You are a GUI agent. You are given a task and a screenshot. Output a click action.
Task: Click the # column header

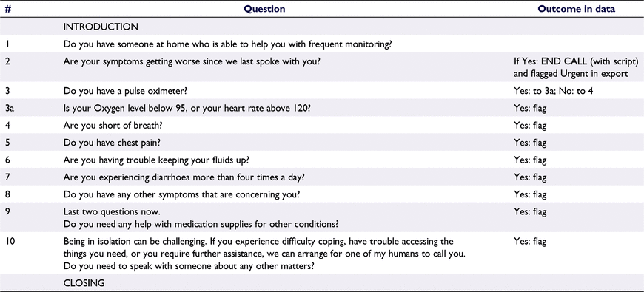8,9
